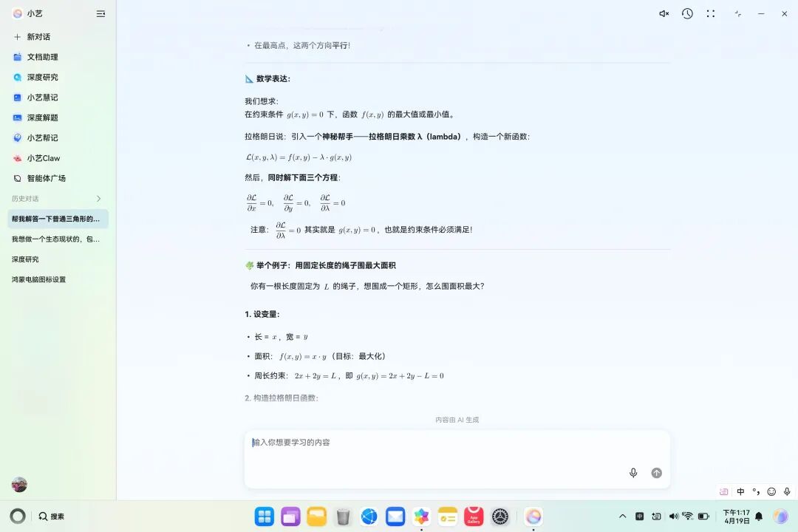Open the four-dot layout options menu
This screenshot has height=532, width=798.
coord(710,13)
